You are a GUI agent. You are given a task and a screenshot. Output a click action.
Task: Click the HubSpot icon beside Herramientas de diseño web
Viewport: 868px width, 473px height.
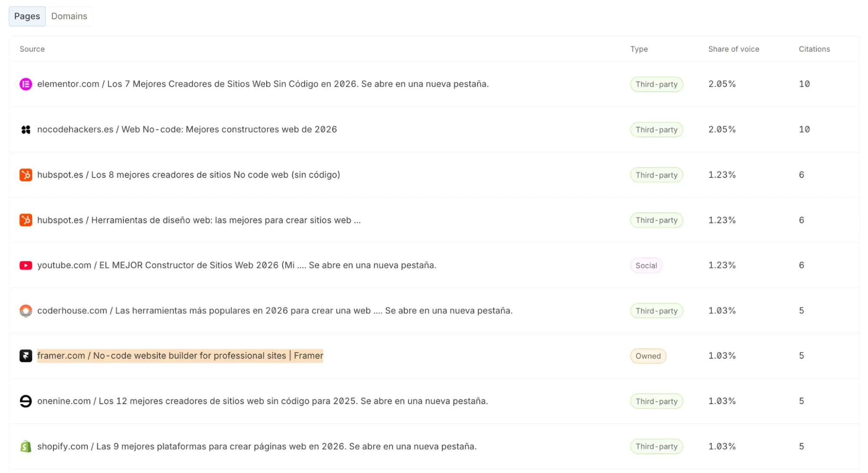click(26, 220)
